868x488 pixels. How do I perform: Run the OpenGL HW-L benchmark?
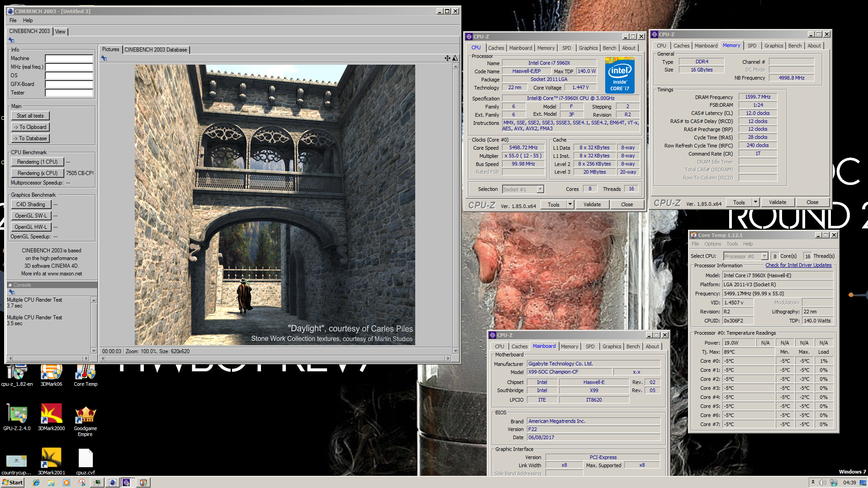click(x=31, y=227)
